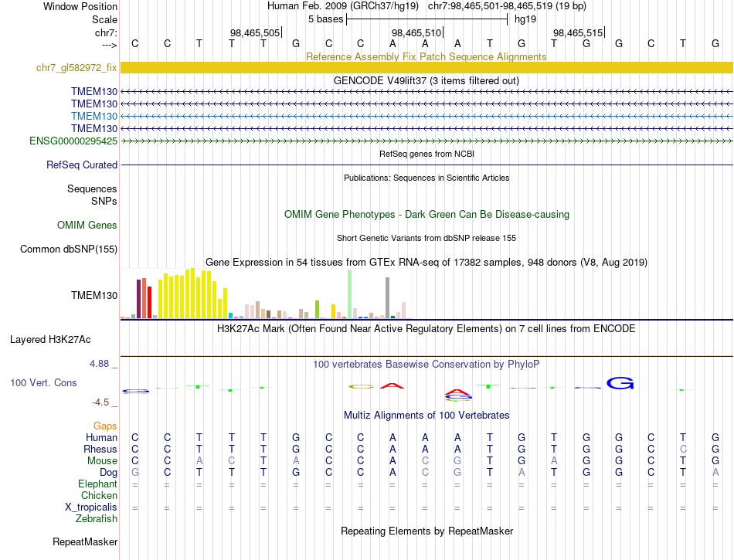Click the Elephant alignment row label

(x=97, y=484)
